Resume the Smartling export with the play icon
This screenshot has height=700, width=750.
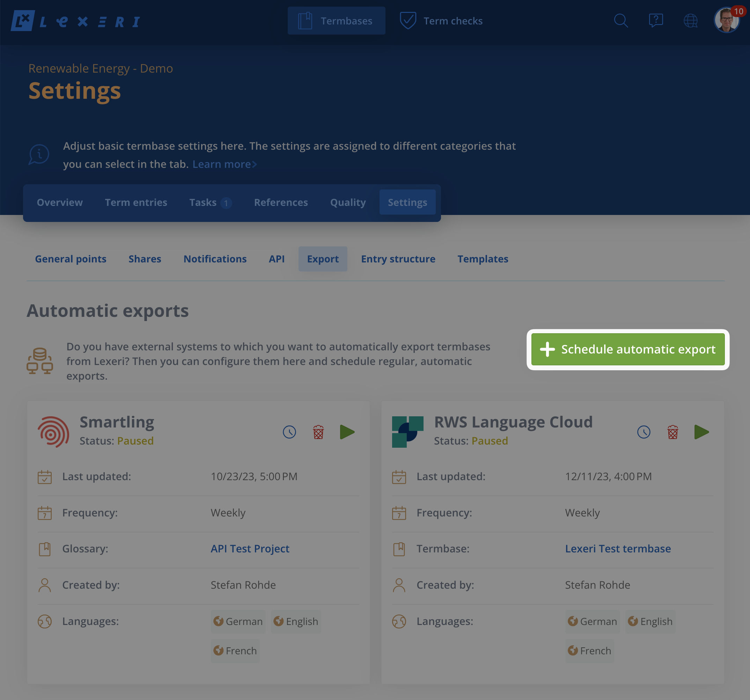pyautogui.click(x=347, y=432)
